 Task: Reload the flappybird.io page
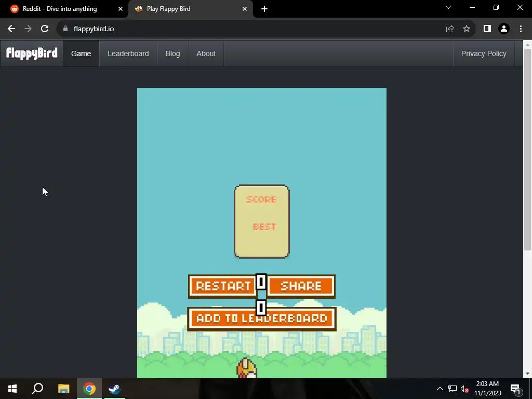pyautogui.click(x=45, y=29)
